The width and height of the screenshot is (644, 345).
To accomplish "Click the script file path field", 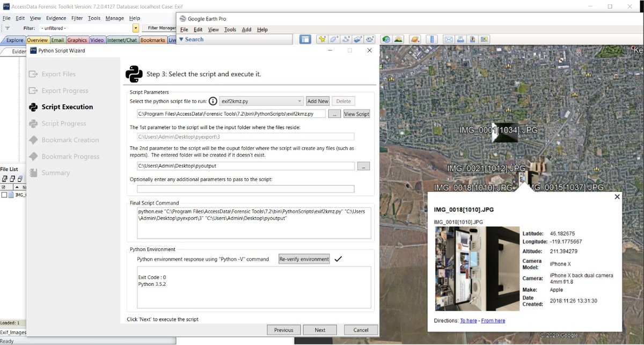I will (231, 114).
